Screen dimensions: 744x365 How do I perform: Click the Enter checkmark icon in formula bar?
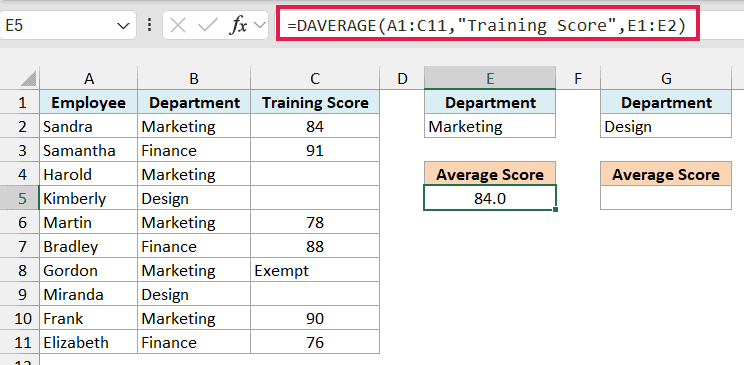(x=207, y=26)
